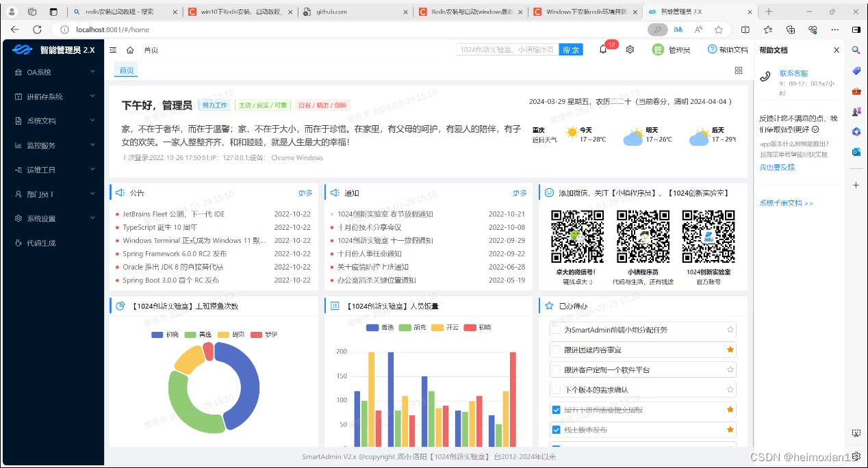
Task: Click the home icon in the breadcrumb
Action: point(130,50)
